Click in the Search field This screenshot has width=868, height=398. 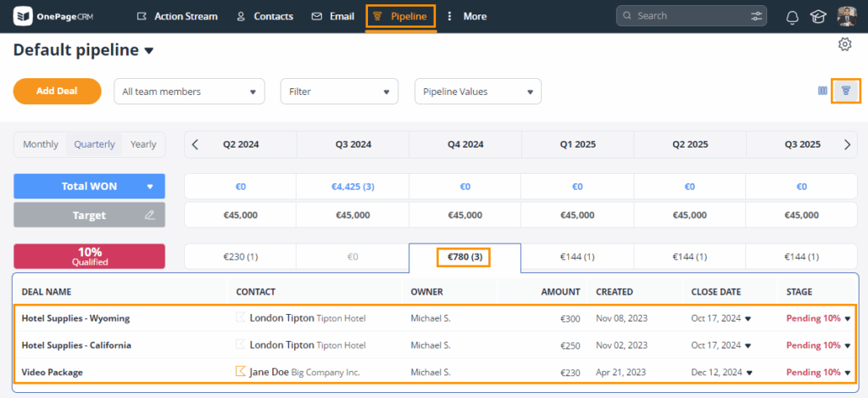[x=687, y=16]
